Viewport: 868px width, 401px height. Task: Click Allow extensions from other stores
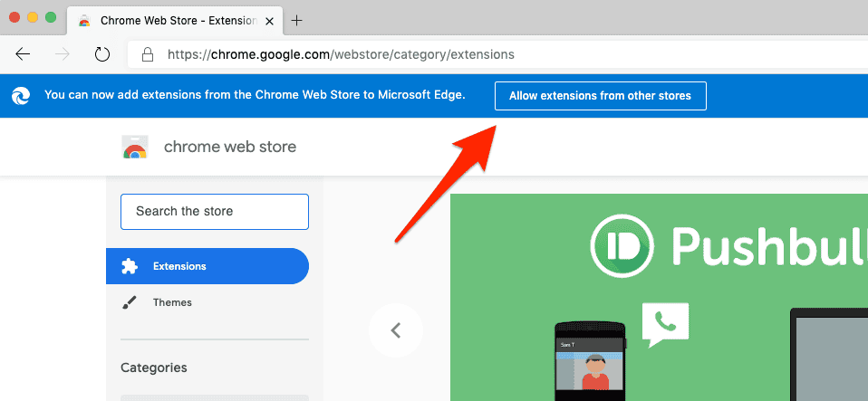tap(600, 96)
